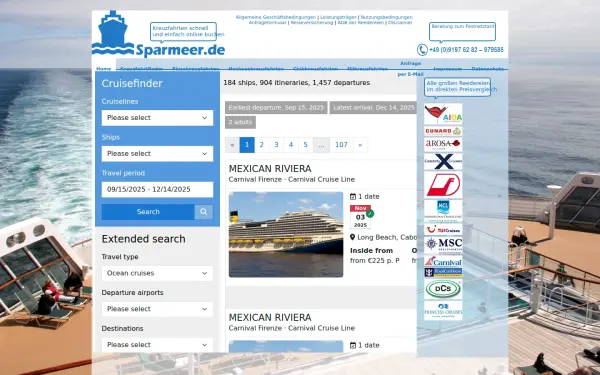
Task: Click the calendar icon next to first '1 date'
Action: pos(353,196)
